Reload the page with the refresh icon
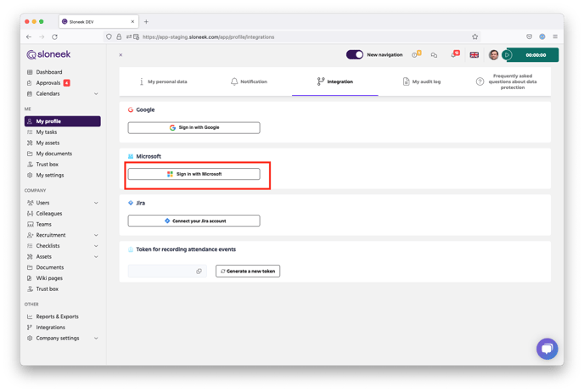The height and width of the screenshot is (392, 584). [54, 36]
